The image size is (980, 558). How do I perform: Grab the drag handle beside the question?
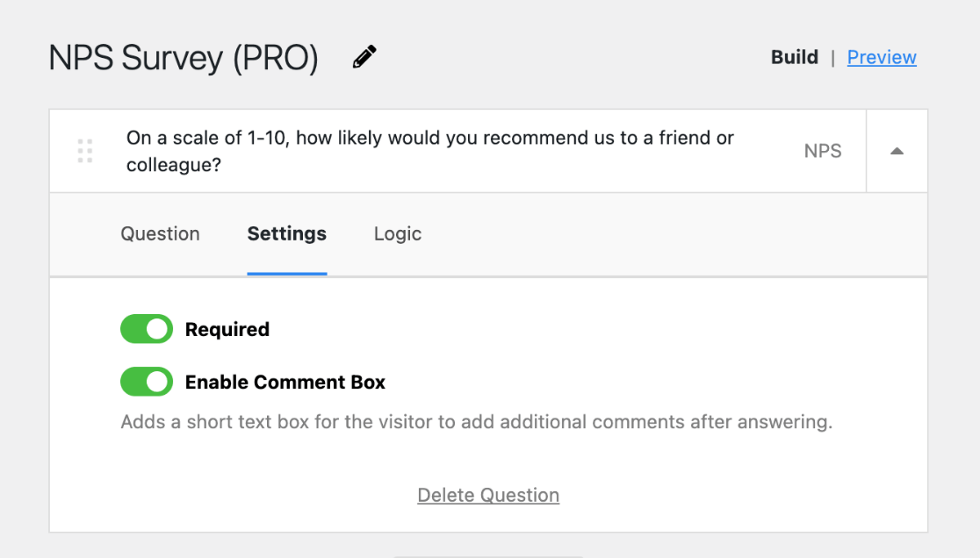click(85, 151)
